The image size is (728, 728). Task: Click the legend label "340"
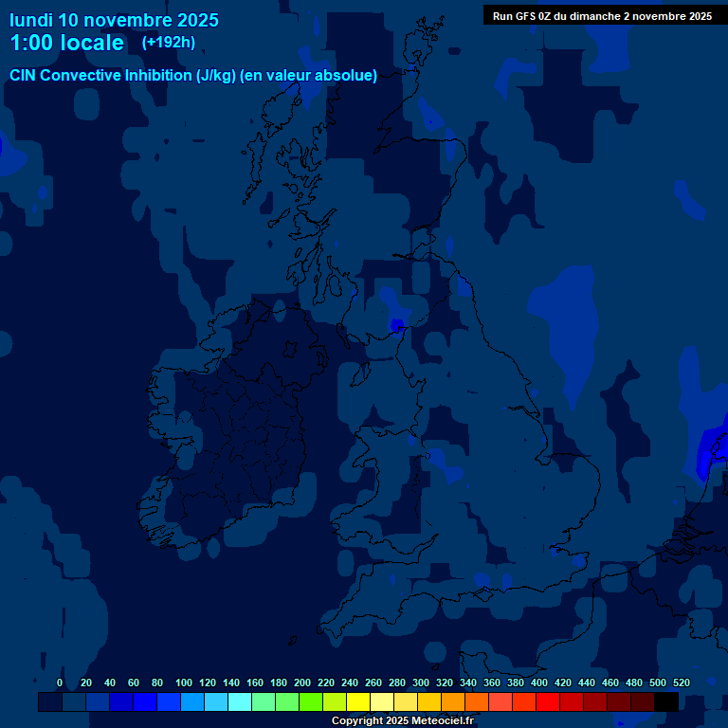[x=468, y=682]
